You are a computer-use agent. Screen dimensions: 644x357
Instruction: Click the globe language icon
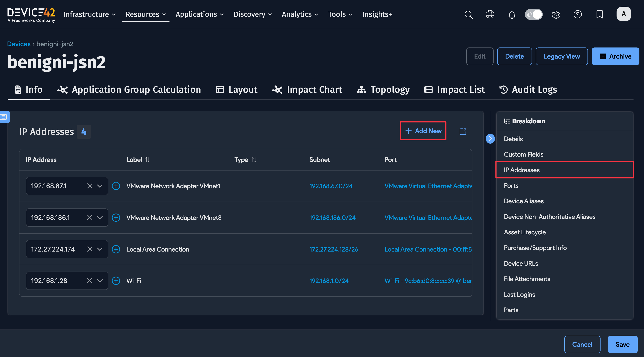[490, 14]
